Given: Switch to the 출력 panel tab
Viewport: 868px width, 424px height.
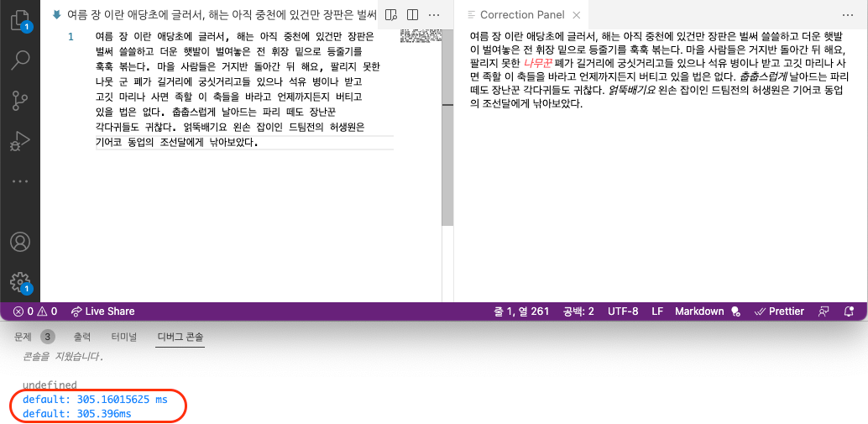Looking at the screenshot, I should [82, 337].
